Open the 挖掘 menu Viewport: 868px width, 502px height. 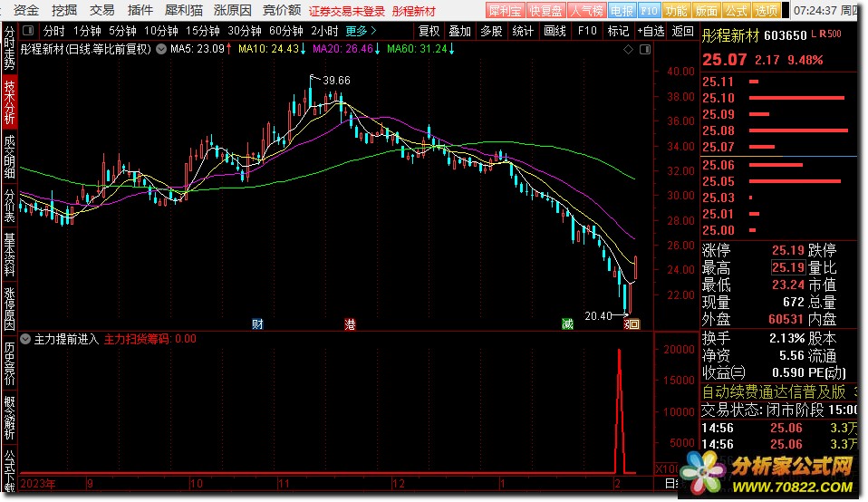pyautogui.click(x=64, y=10)
